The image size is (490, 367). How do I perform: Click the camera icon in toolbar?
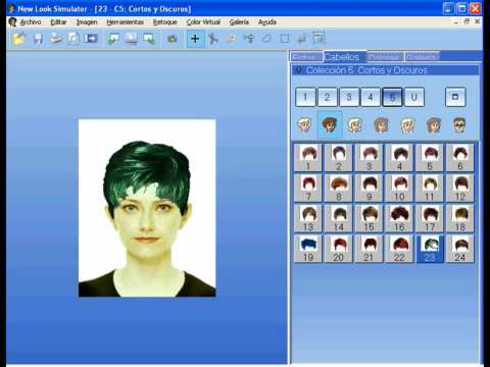pyautogui.click(x=172, y=39)
